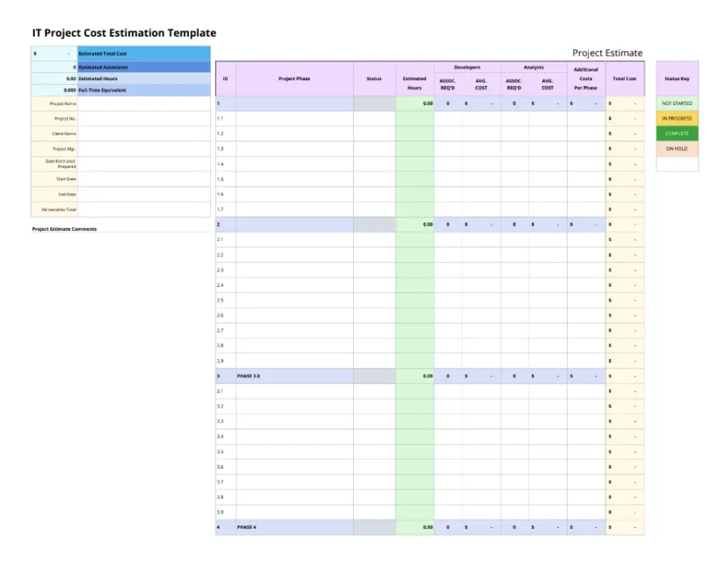The image size is (728, 563).
Task: Select the Total Cost column header
Action: (x=622, y=79)
